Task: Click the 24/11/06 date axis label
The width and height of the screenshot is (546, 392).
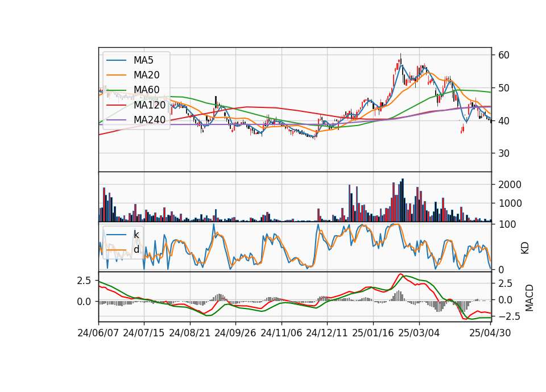Action: pyautogui.click(x=282, y=333)
